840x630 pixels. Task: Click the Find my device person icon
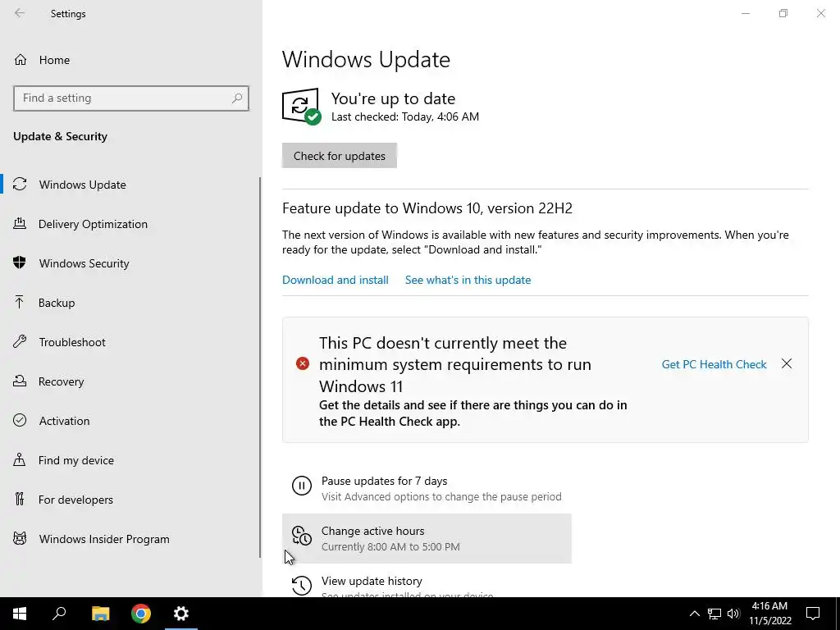point(20,459)
